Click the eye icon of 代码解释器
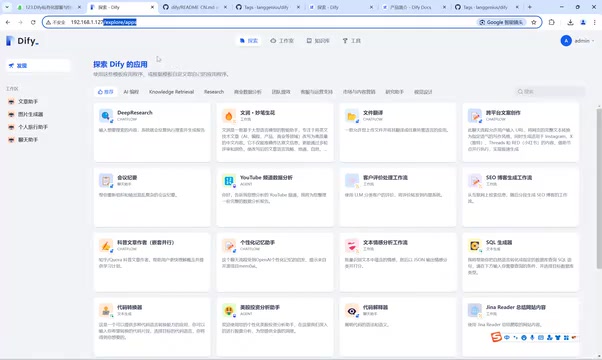Viewport: 602px width, 360px height. click(352, 310)
